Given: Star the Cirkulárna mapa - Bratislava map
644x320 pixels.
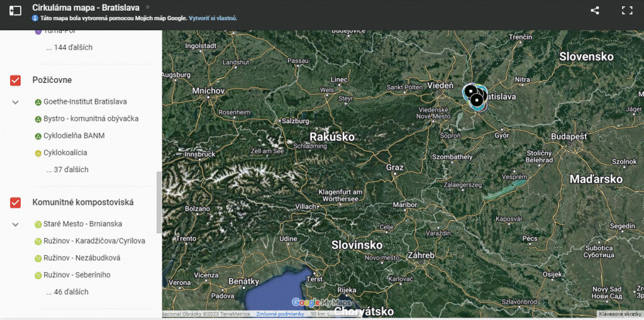Looking at the screenshot, I should pos(148,7).
